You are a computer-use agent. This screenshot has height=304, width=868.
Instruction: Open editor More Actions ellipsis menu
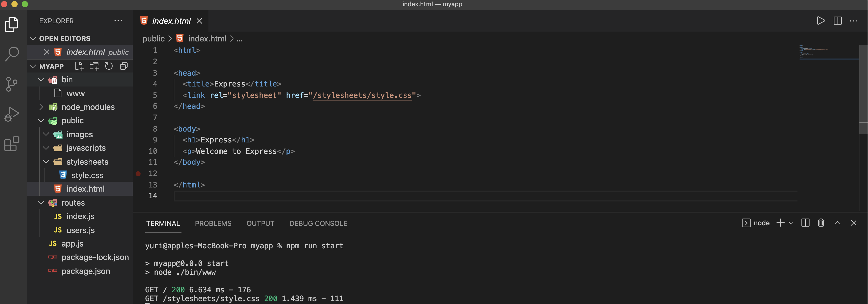[854, 21]
